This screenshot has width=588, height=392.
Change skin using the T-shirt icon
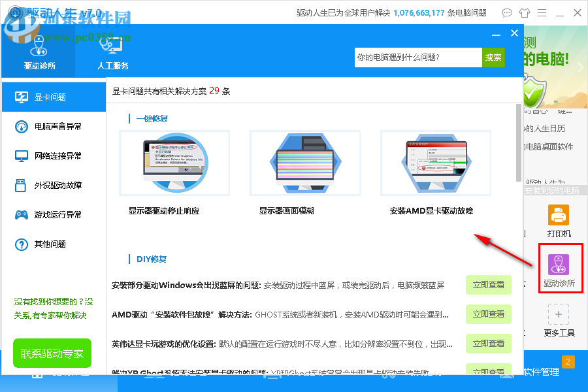click(523, 12)
